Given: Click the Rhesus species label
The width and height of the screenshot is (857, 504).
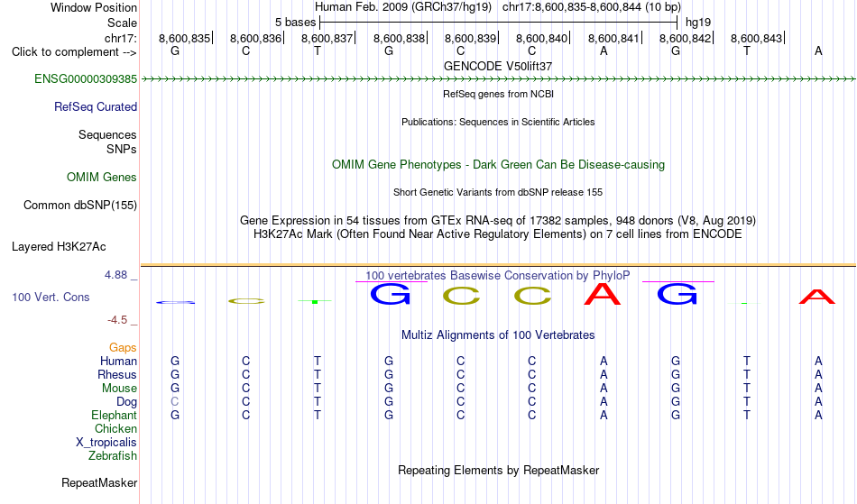Looking at the screenshot, I should (117, 375).
